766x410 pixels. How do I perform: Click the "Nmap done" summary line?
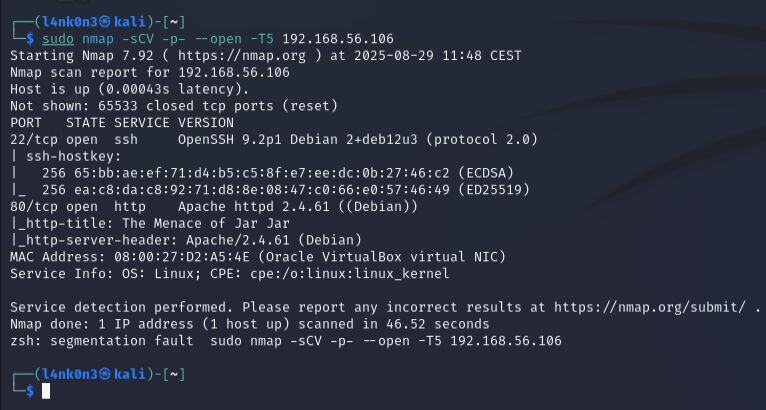pos(249,324)
